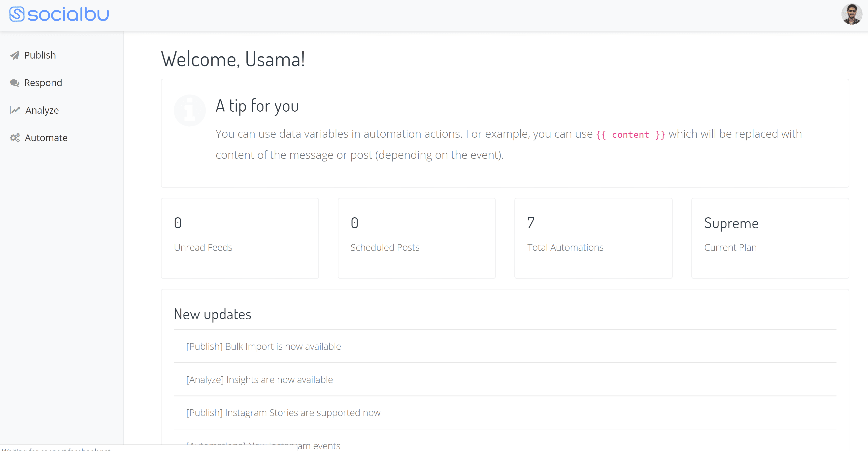
Task: Open the Publish menu label
Action: [x=40, y=55]
